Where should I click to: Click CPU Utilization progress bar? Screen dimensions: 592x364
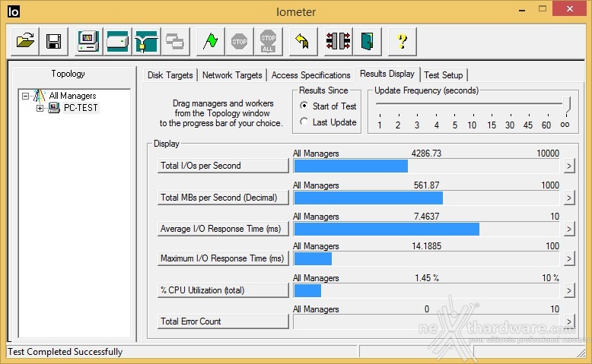[x=426, y=290]
